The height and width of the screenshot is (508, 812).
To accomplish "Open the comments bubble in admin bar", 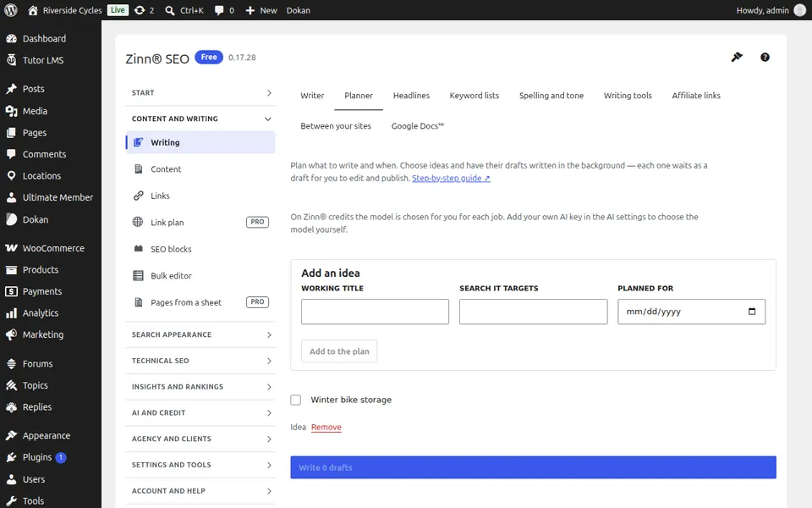I will click(224, 10).
